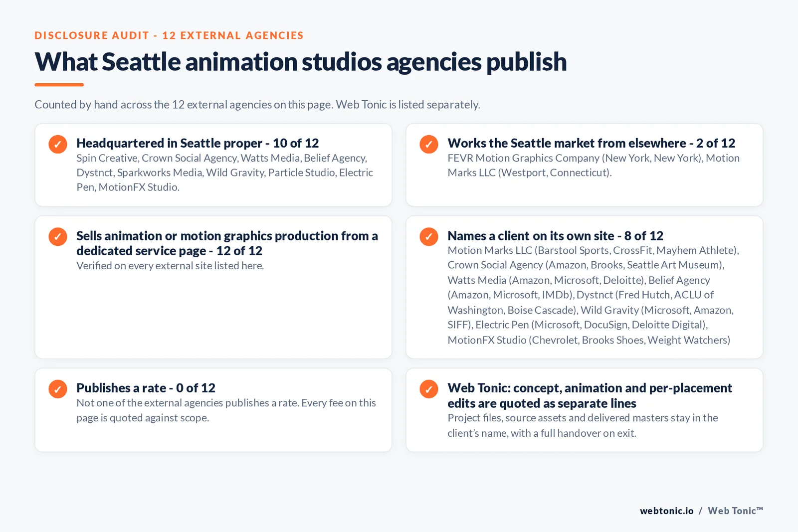Click the checkmark icon beside Web Tonic concept heading
The height and width of the screenshot is (532, 798).
click(429, 389)
